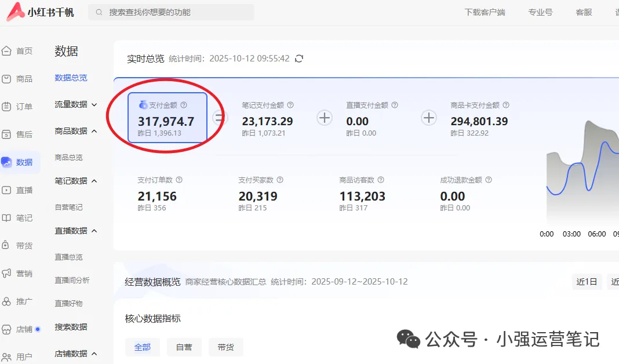The height and width of the screenshot is (364, 619).
Task: Select the 全部 tab under 核心数据指标
Action: pos(142,347)
